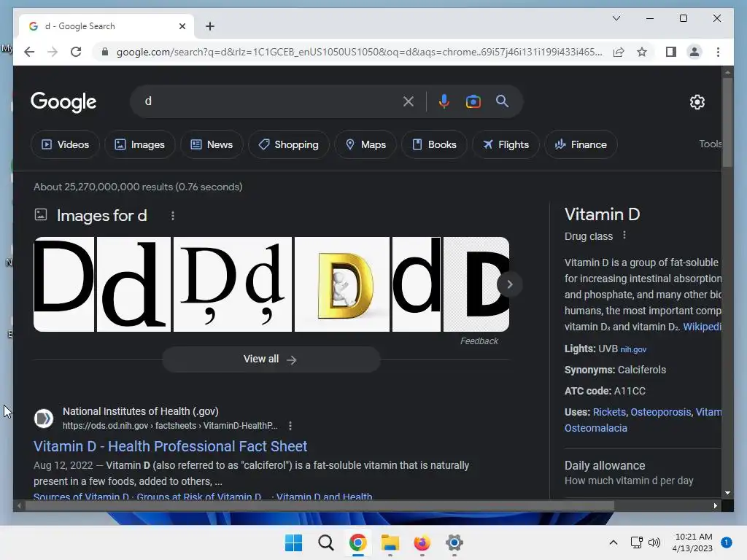Show next images with carousel arrow

point(509,284)
